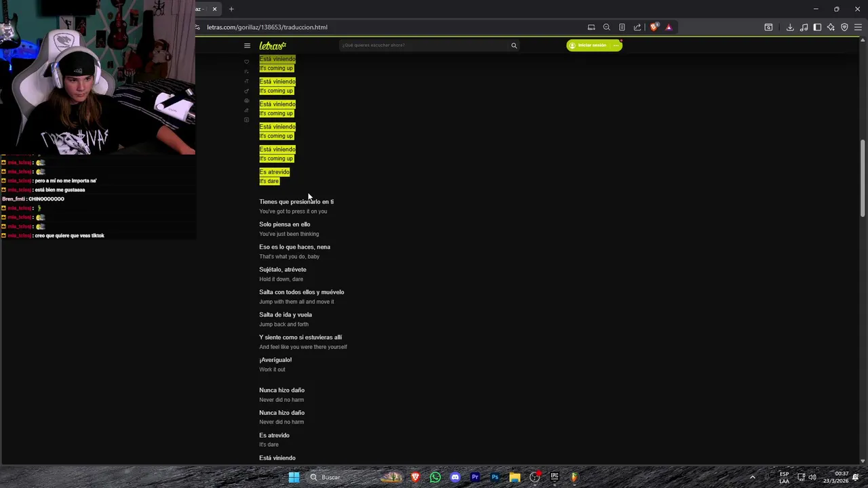Open the Windows Start menu
The image size is (868, 488).
coord(294,477)
